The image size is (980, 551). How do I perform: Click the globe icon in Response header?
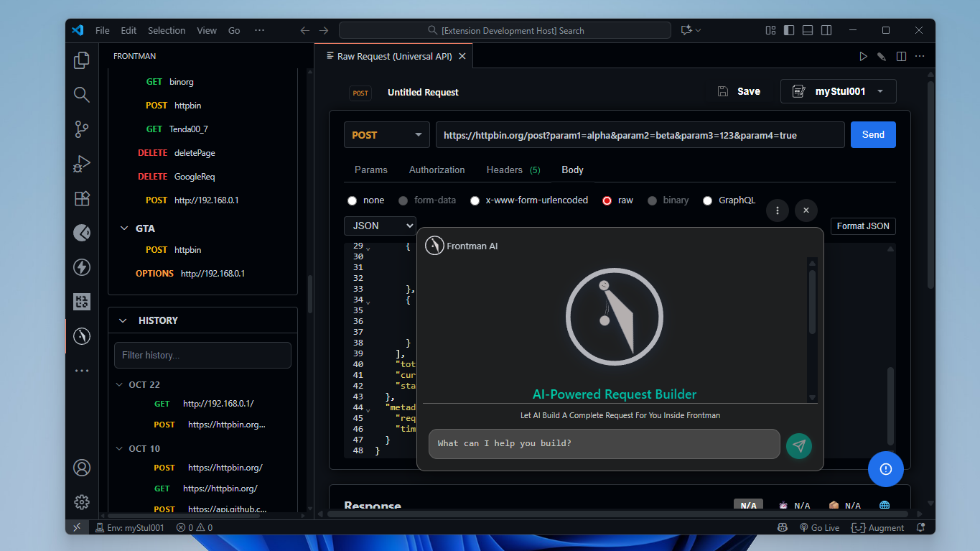885,506
